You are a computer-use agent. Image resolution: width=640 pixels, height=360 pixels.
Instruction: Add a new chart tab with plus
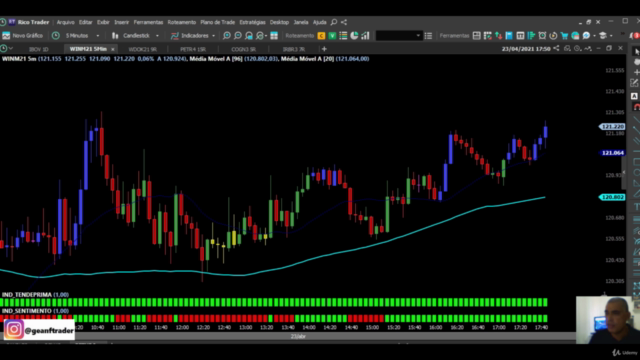[324, 49]
